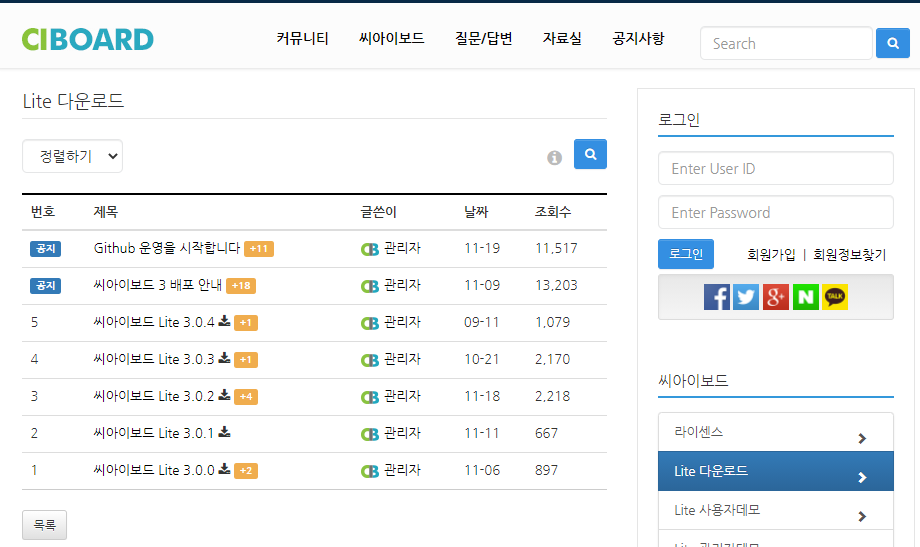Viewport: 920px width, 547px height.
Task: Click the header search magnifier button
Action: pos(892,43)
